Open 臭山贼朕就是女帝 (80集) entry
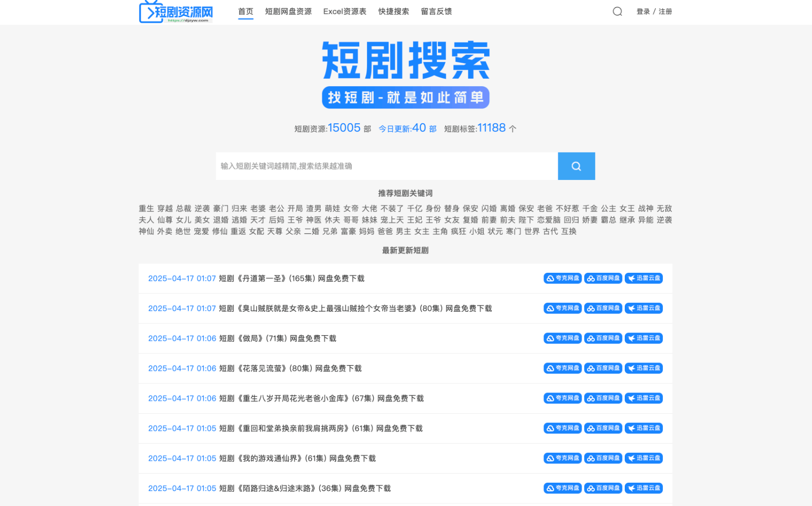 [355, 308]
